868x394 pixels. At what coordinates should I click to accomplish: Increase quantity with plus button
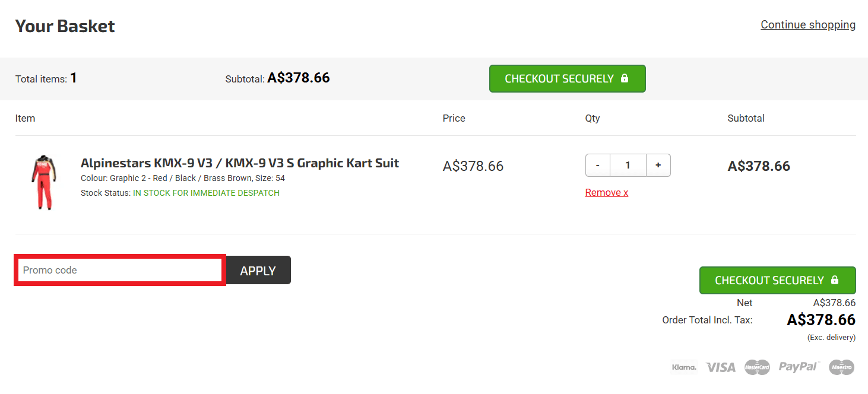(658, 166)
